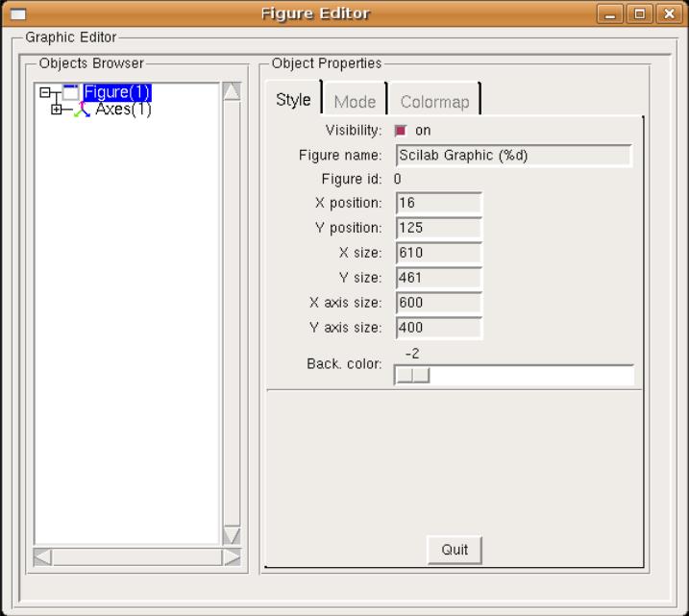The width and height of the screenshot is (689, 616).
Task: Toggle the Visibility on checkbox
Action: 401,131
